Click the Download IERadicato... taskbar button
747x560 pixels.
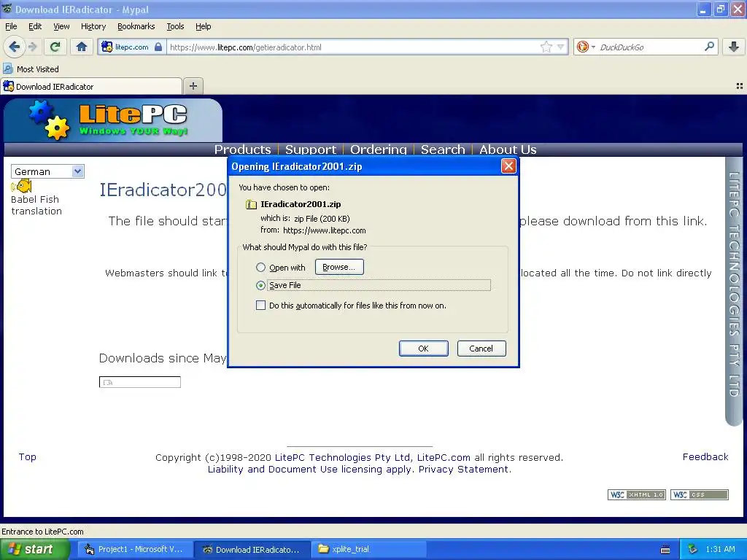pos(252,549)
